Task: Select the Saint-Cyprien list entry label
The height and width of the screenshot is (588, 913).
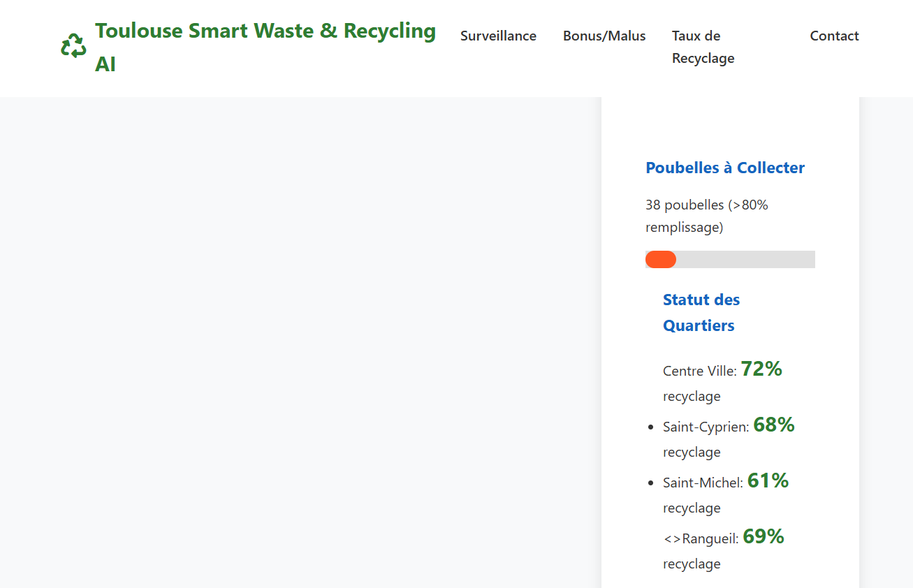Action: click(706, 427)
